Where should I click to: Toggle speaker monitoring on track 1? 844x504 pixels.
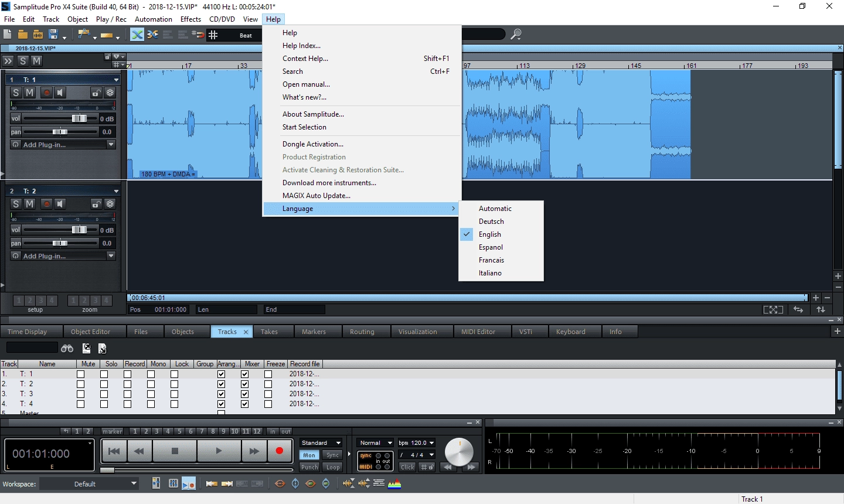coord(60,93)
